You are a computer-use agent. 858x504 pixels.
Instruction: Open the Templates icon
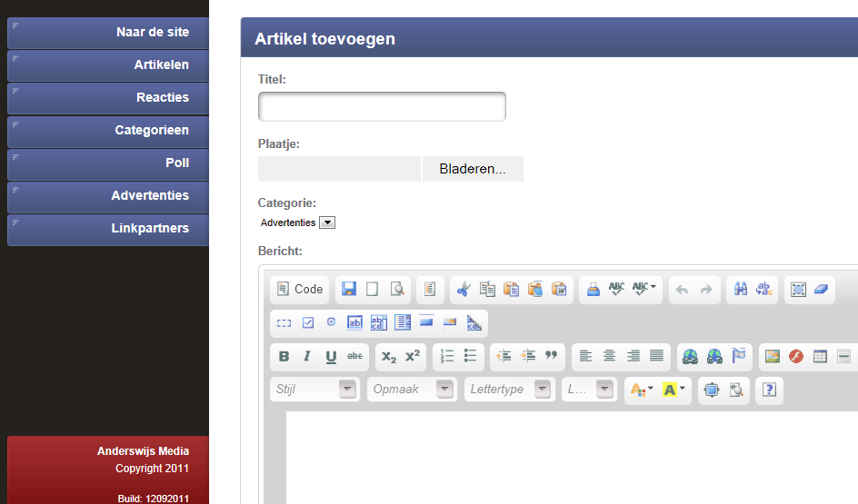coord(430,289)
